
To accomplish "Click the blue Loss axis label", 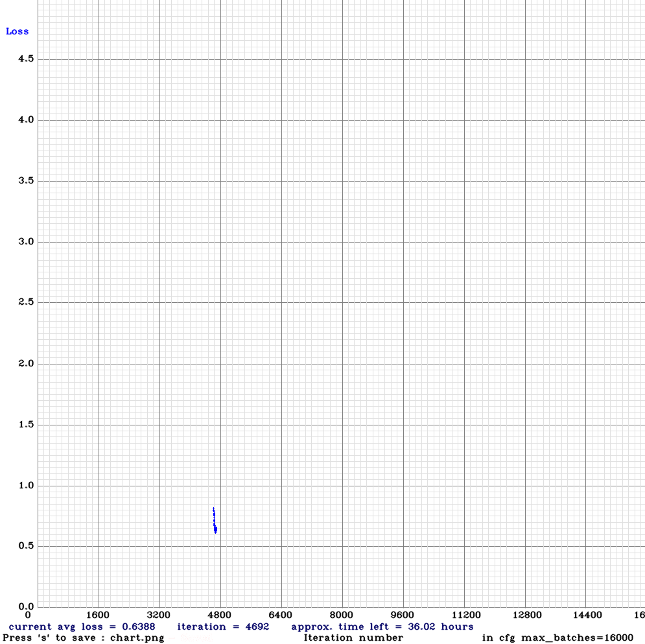I will click(x=18, y=32).
